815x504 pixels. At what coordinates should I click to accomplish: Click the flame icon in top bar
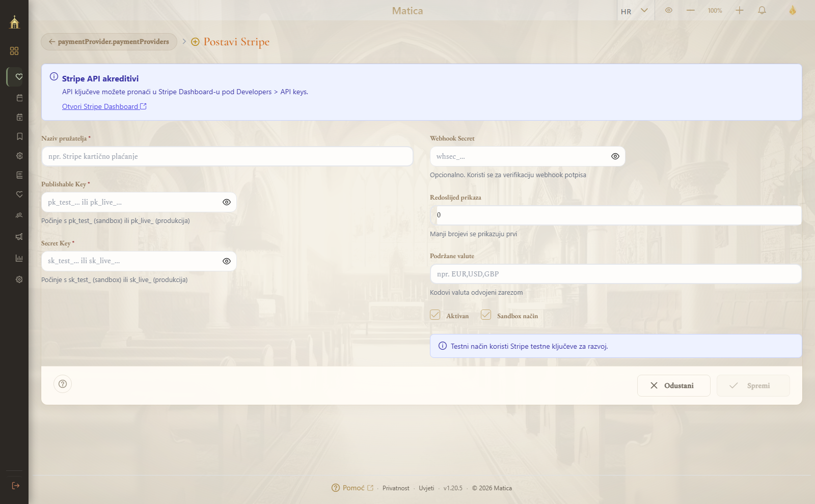(793, 10)
